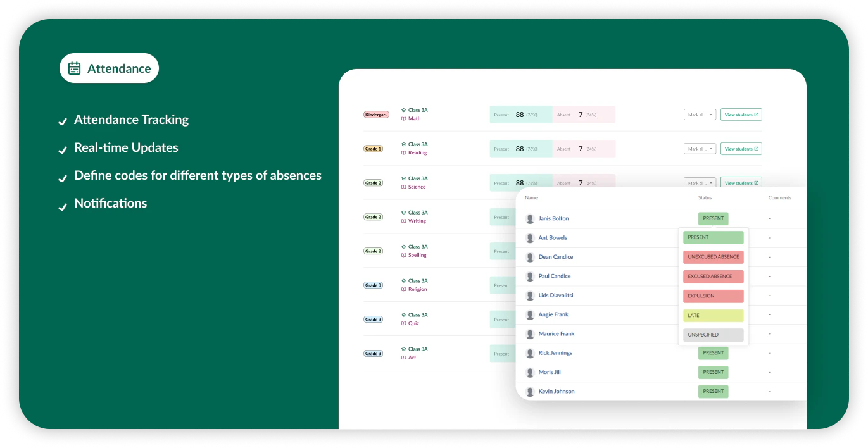Click the green Present progress bar for Math

coord(519,115)
